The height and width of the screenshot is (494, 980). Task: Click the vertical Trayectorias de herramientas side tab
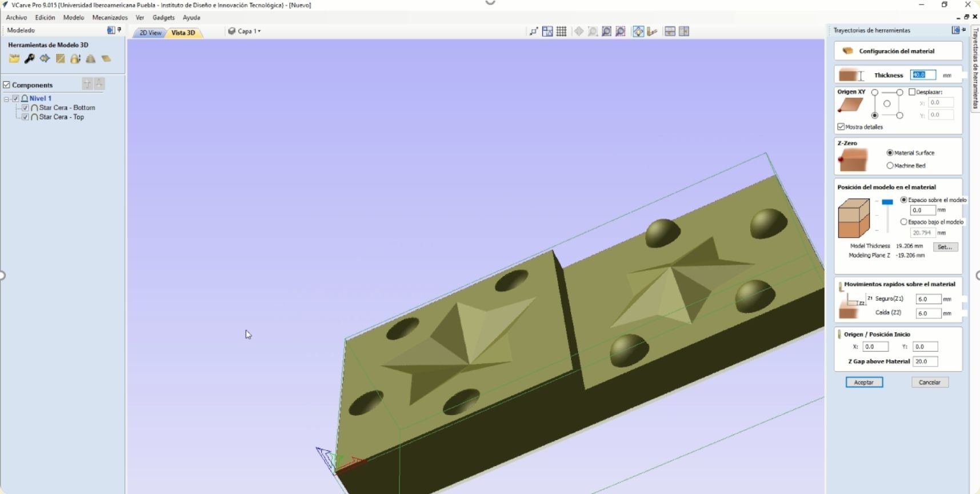coord(975,68)
